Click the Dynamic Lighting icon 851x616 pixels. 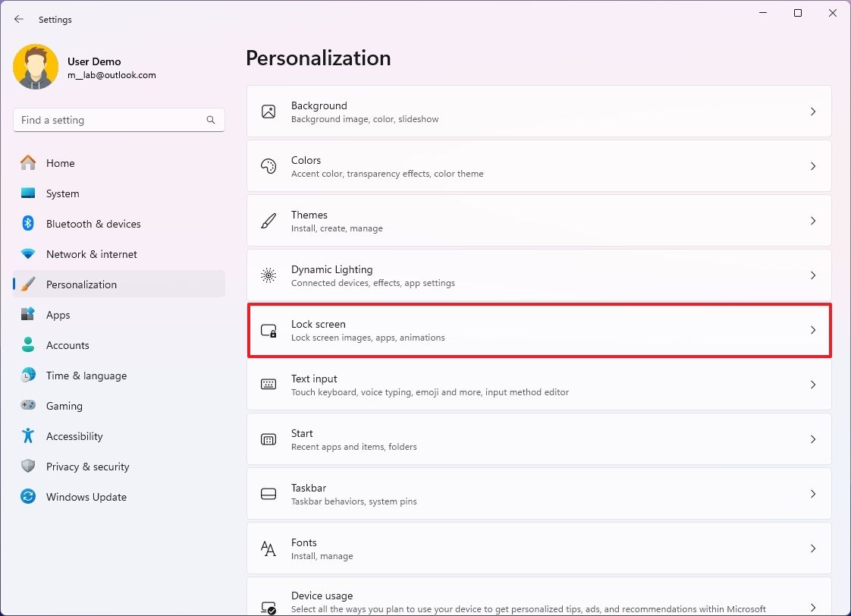coord(268,275)
